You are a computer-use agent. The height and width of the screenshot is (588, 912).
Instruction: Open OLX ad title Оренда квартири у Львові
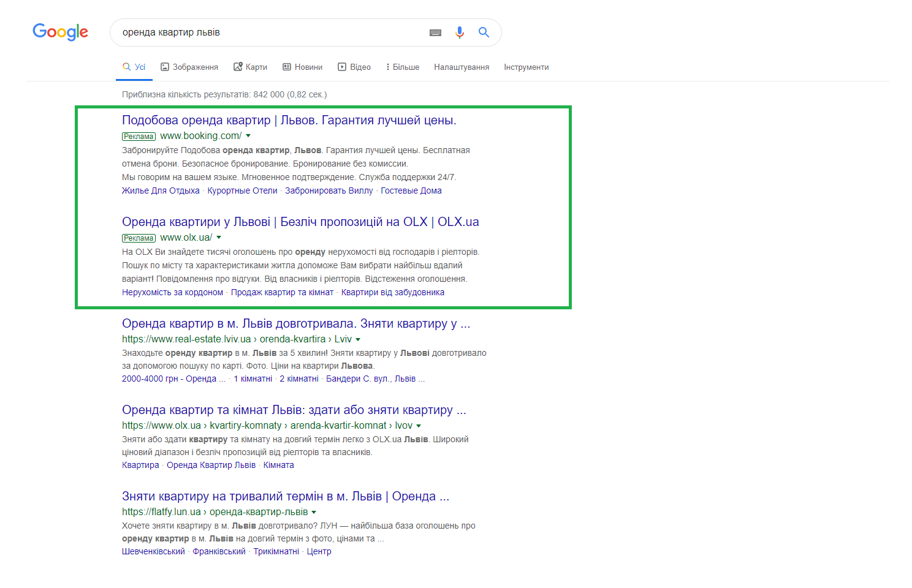[x=300, y=222]
